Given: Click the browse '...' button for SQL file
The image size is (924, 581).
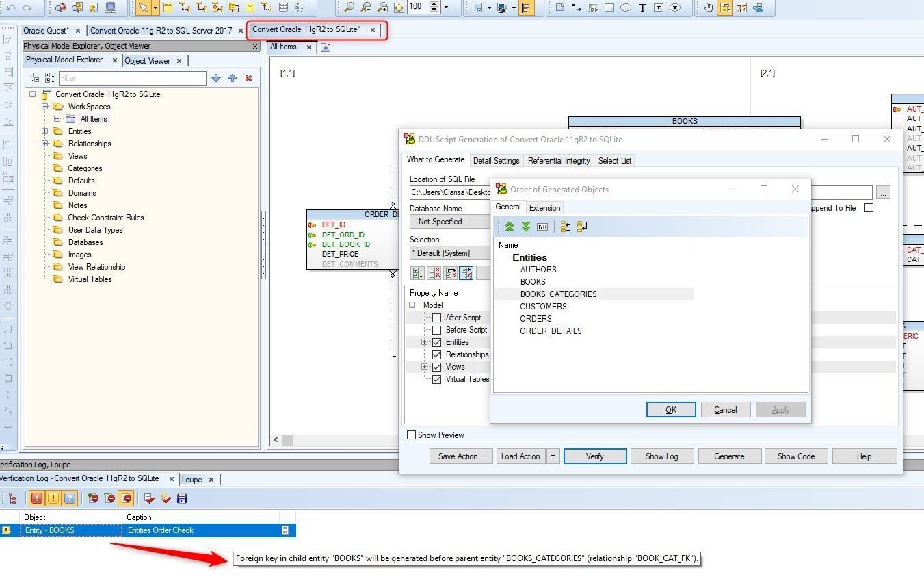Looking at the screenshot, I should (884, 193).
